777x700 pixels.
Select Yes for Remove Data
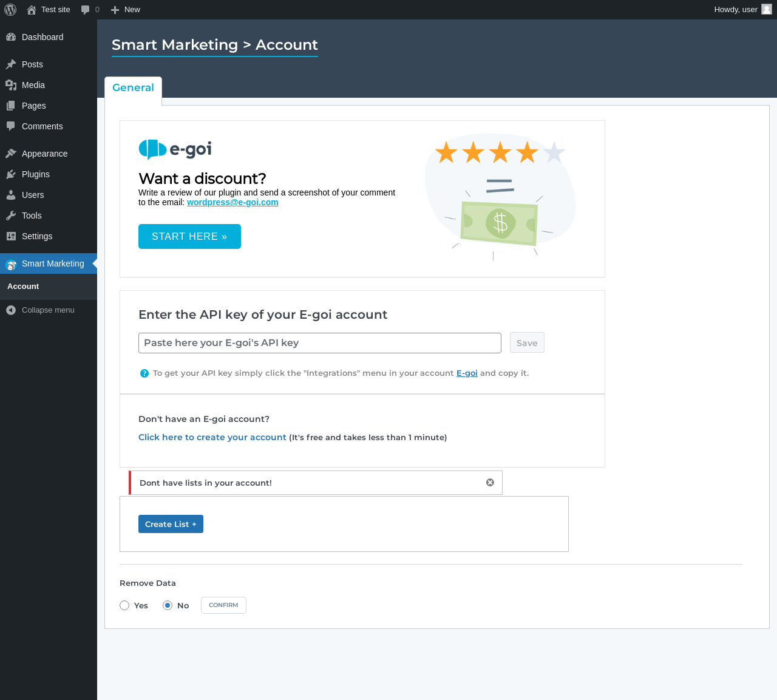(124, 605)
